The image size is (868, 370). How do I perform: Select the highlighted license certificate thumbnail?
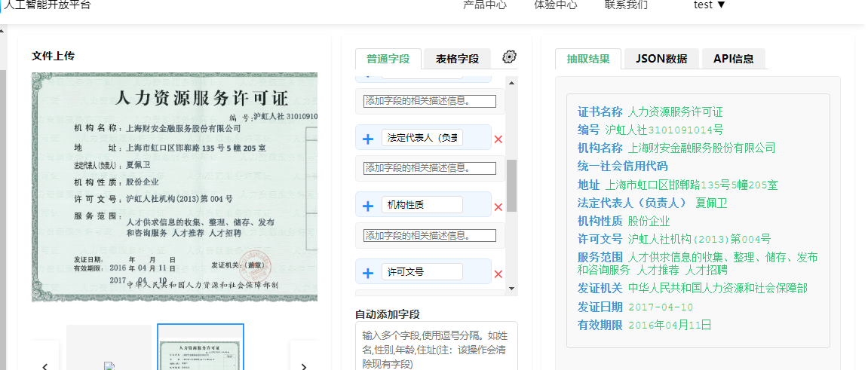(x=201, y=348)
